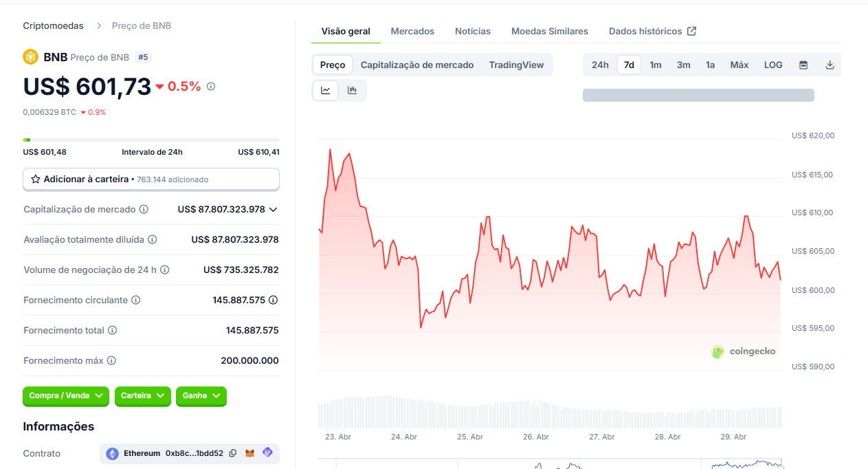Open the Mercados tab

click(412, 31)
